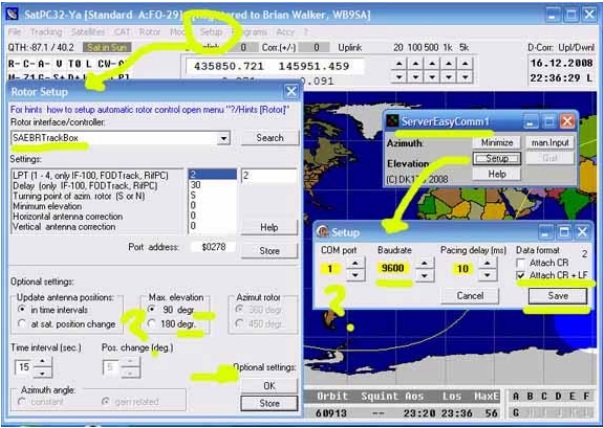This screenshot has width=603, height=428.
Task: Click the Search button in Rotor Setup
Action: (x=269, y=138)
